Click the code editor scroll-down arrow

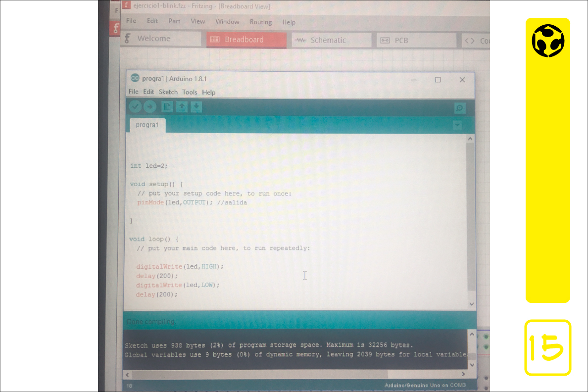471,304
